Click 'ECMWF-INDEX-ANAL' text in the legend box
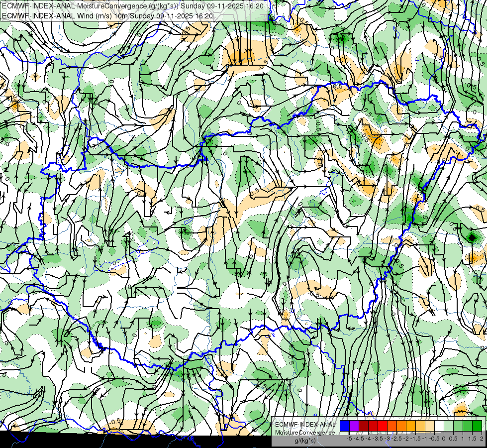This screenshot has width=487, height=448. click(x=305, y=425)
